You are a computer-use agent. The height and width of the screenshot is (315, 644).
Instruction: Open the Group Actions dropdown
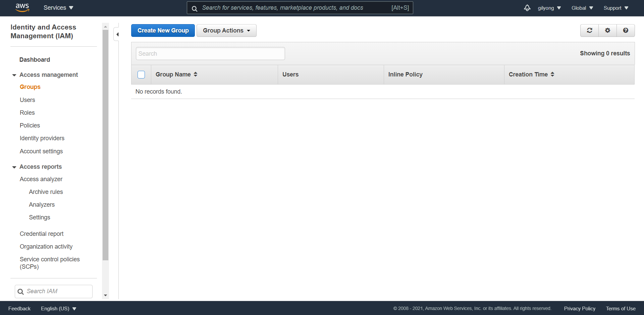point(226,31)
